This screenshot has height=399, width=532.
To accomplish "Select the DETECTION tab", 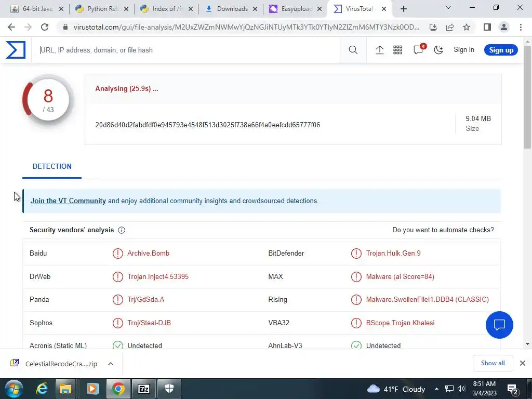I will [52, 166].
